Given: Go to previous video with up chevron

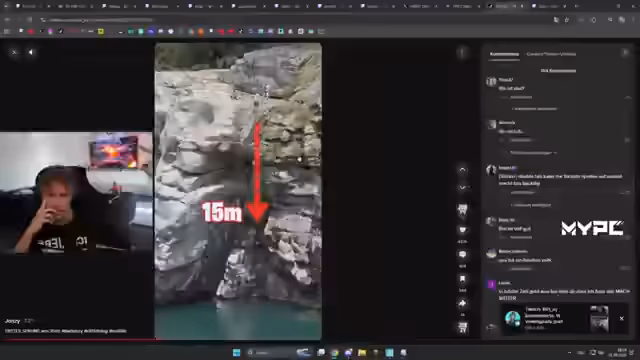Looking at the screenshot, I should pos(462,169).
